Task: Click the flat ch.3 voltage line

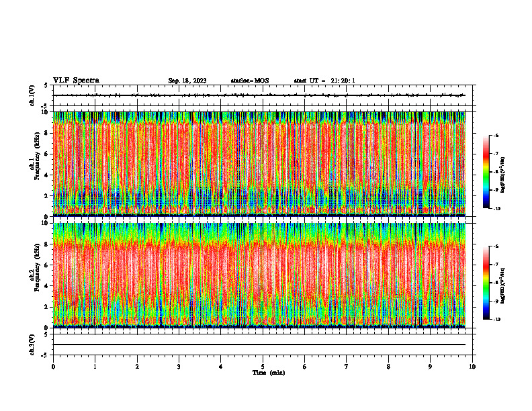Action: coord(259,345)
